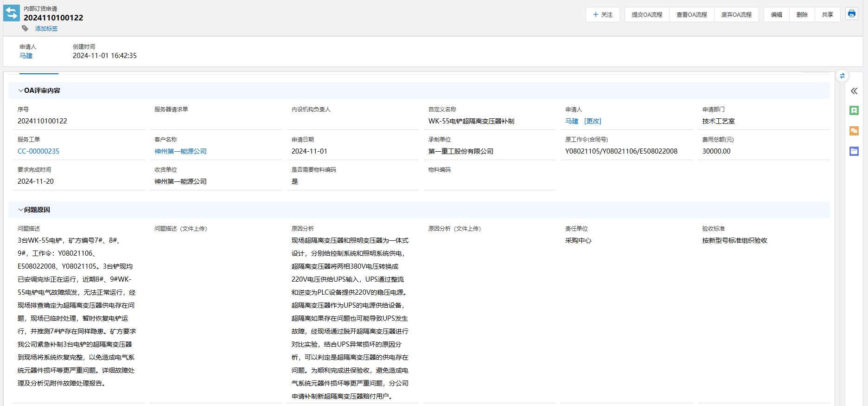The image size is (868, 406).
Task: Click the blue swap arrows record icon
Action: [x=12, y=13]
